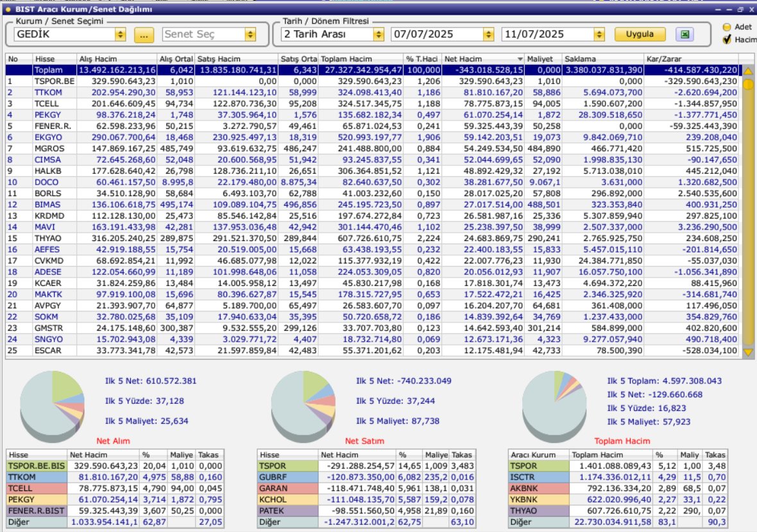Open the 07/07/2025 start date picker
This screenshot has width=757, height=532.
489,34
